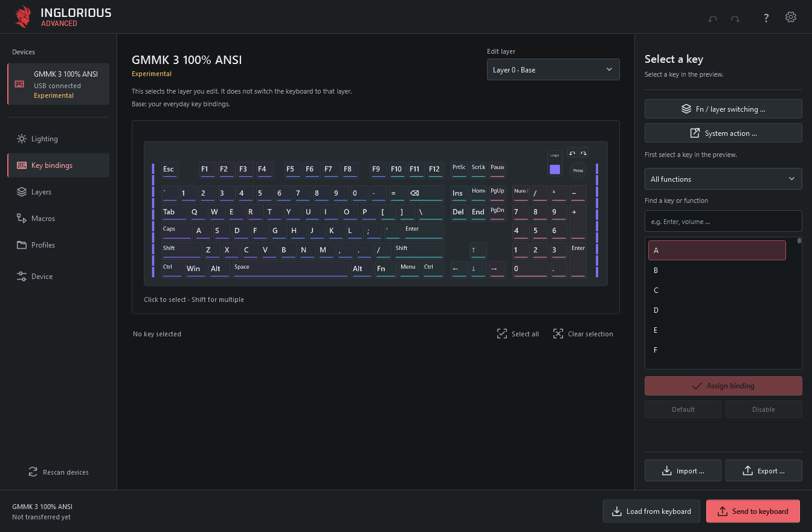
Task: Select the round knob Press key
Action: pyautogui.click(x=578, y=170)
